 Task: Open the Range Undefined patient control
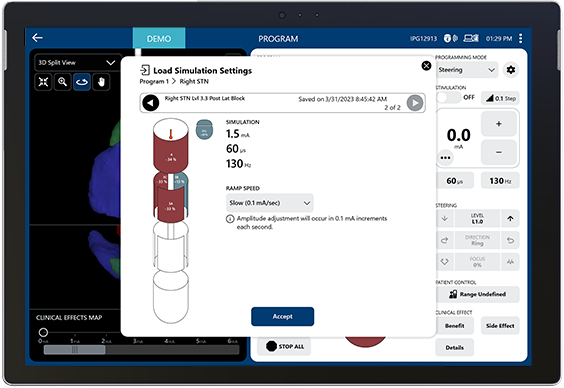(477, 294)
